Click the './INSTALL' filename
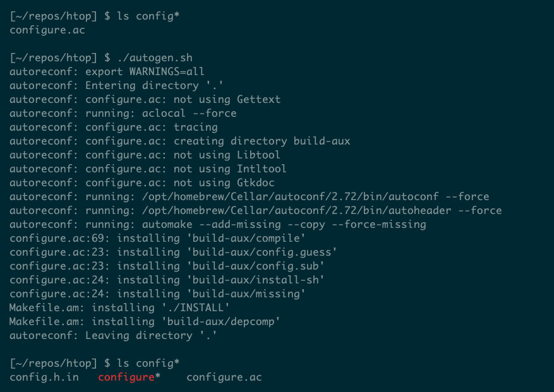Image resolution: width=554 pixels, height=392 pixels. pos(192,308)
